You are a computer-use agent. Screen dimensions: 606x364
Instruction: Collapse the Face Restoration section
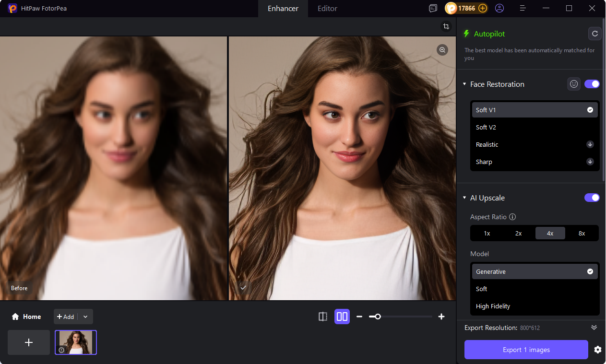click(x=464, y=84)
